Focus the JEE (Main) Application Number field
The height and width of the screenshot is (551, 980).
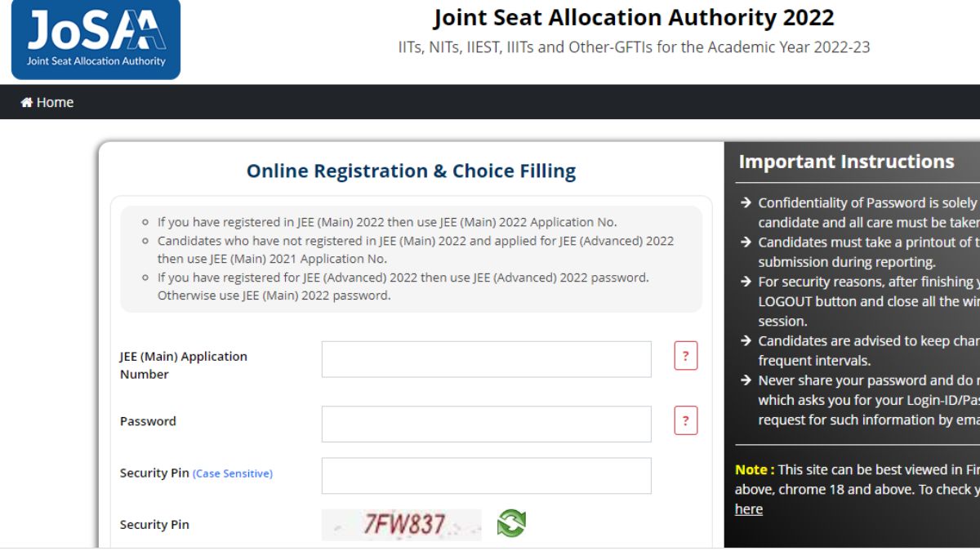click(x=487, y=359)
